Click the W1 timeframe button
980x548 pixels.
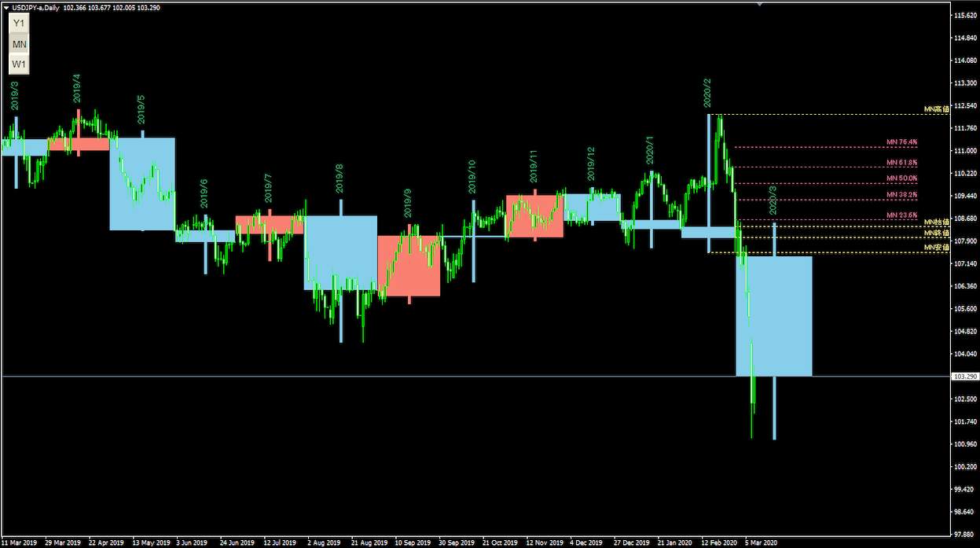[x=19, y=64]
